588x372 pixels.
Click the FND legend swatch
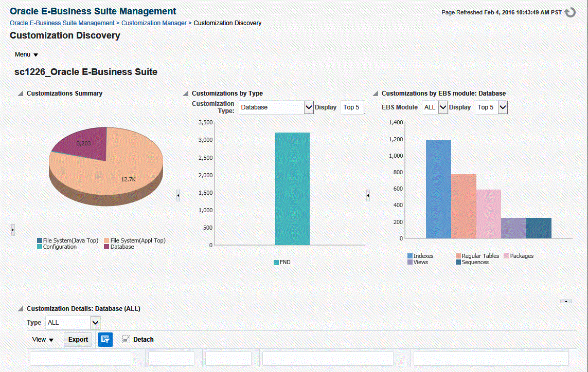276,262
